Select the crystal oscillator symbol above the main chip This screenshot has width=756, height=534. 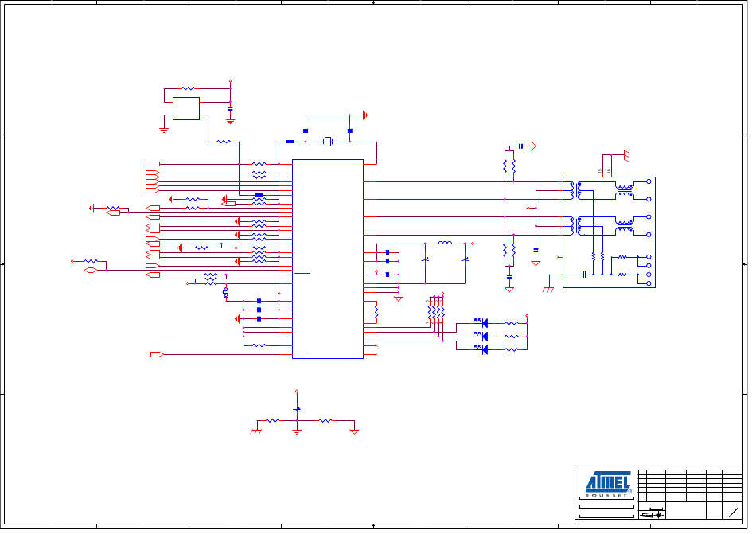pyautogui.click(x=328, y=142)
